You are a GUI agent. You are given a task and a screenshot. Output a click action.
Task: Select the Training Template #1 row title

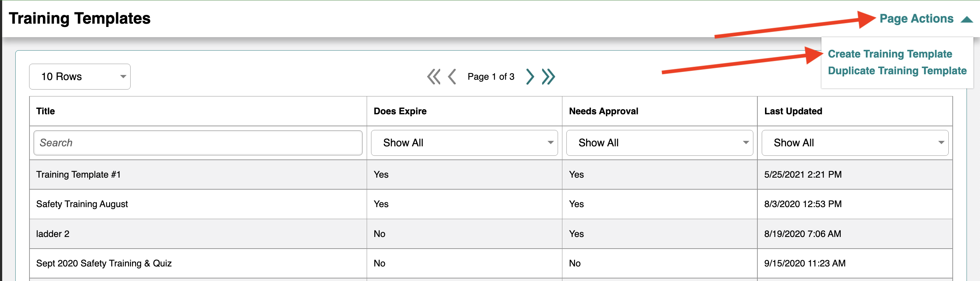click(x=78, y=174)
